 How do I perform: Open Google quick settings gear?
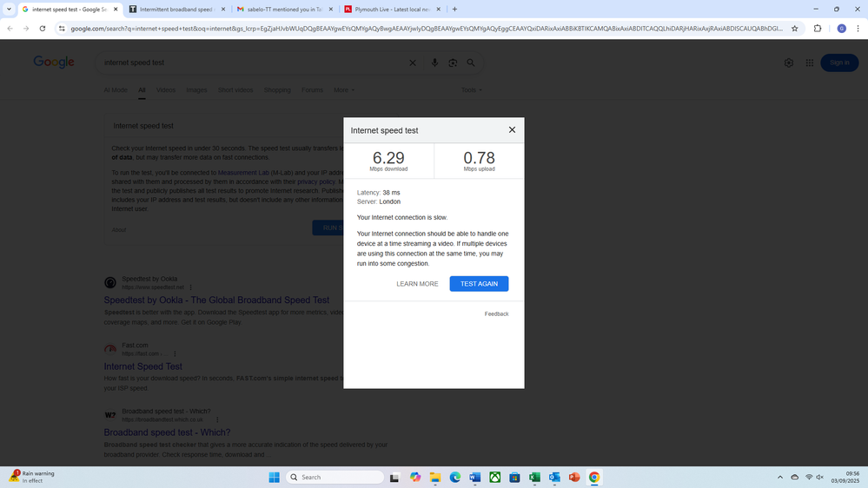click(x=789, y=63)
